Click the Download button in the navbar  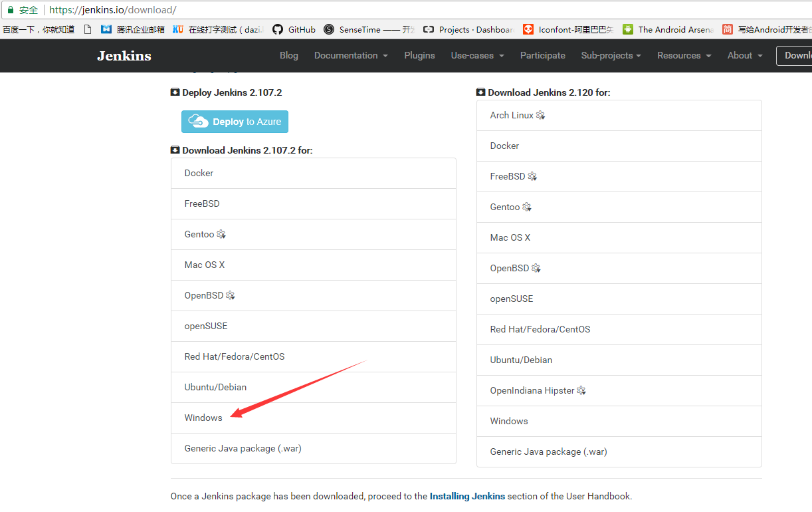[794, 55]
